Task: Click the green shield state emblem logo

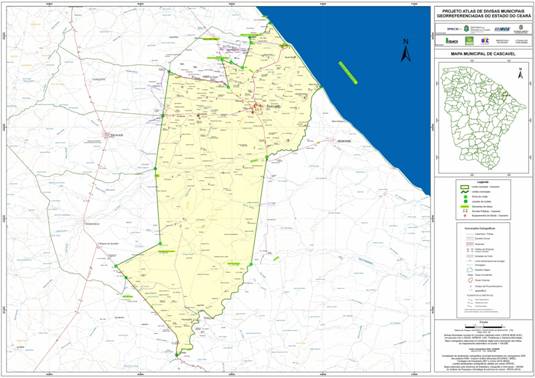Action: point(466,29)
